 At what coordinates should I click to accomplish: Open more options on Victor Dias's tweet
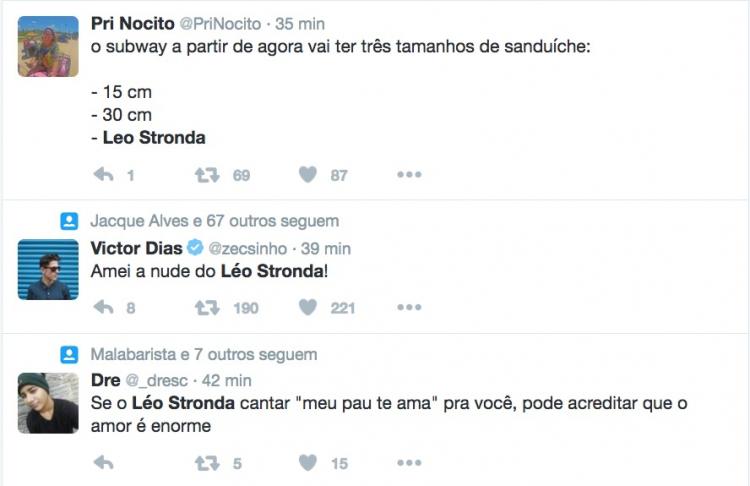[409, 308]
